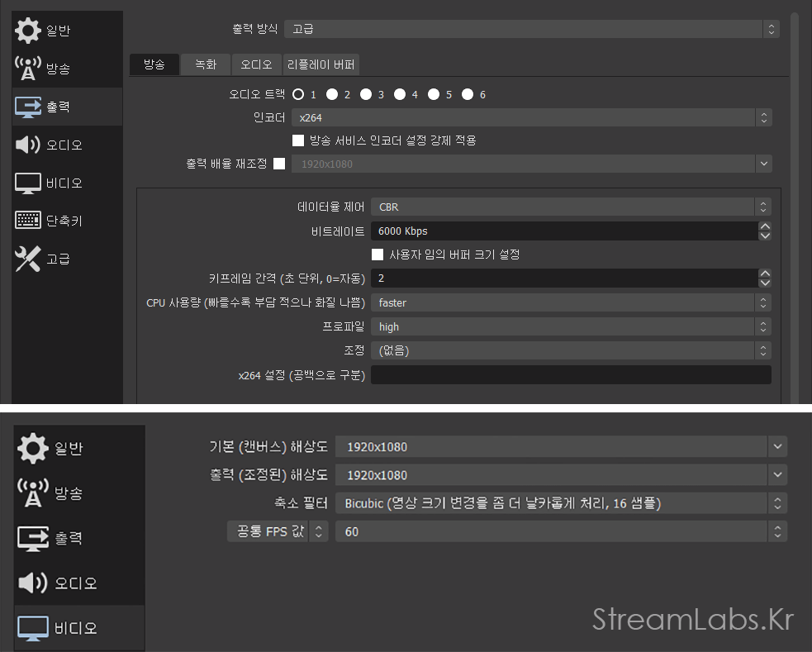Expand the 데이터율 제어 CBR dropdown
Viewport: 812px width, 652px height.
click(570, 207)
